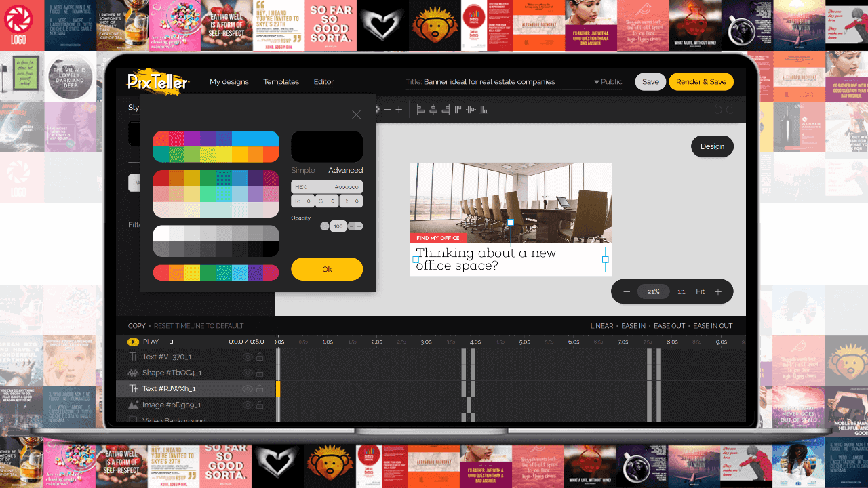Viewport: 868px width, 488px height.
Task: Hide the Text #V-370_1 layer
Action: (x=248, y=357)
